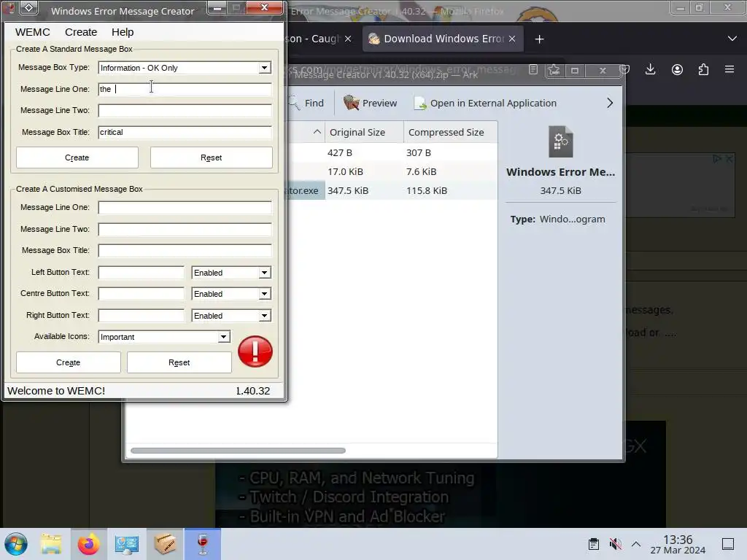Click the customised Message Line Two field

[185, 229]
